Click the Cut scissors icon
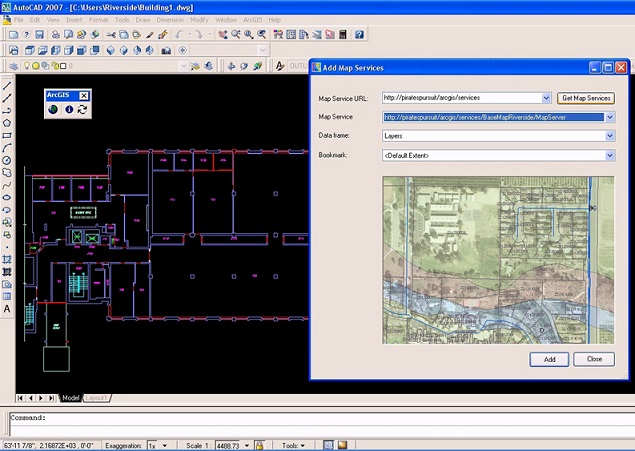The width and height of the screenshot is (635, 451). pyautogui.click(x=111, y=35)
